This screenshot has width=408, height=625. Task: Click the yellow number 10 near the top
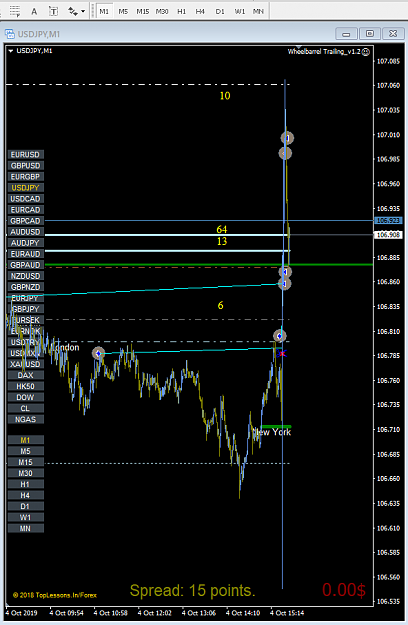(x=225, y=96)
